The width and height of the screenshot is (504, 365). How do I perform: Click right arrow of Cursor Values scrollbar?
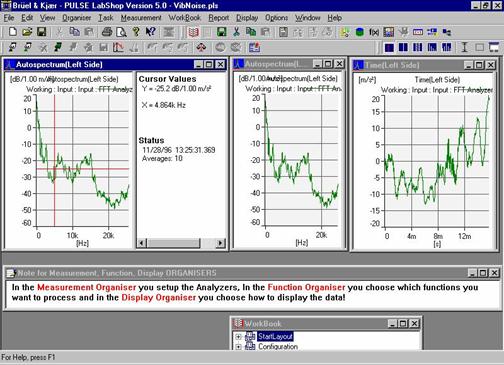click(220, 243)
